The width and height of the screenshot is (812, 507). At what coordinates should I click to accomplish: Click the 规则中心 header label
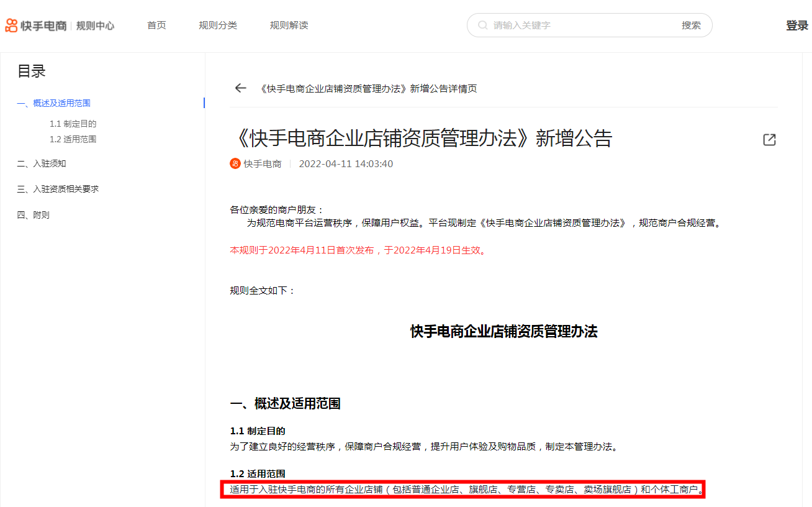click(x=95, y=26)
